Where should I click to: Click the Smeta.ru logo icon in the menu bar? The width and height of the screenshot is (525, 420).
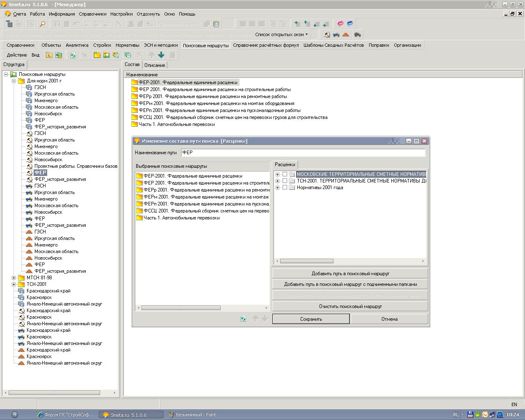(8, 14)
